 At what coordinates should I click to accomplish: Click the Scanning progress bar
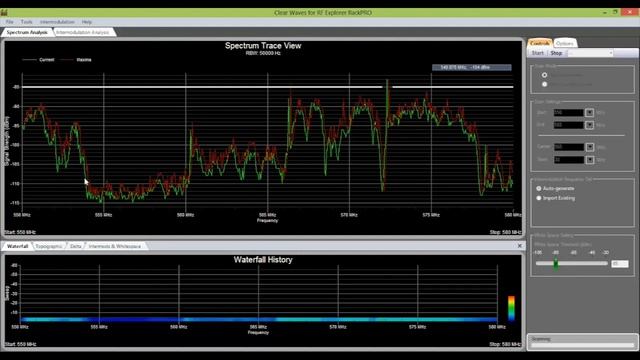pos(582,345)
